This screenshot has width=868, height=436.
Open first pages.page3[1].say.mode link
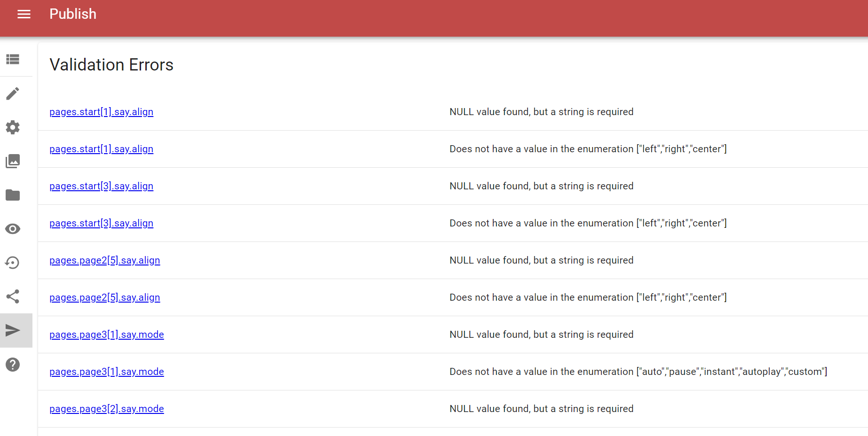click(107, 335)
